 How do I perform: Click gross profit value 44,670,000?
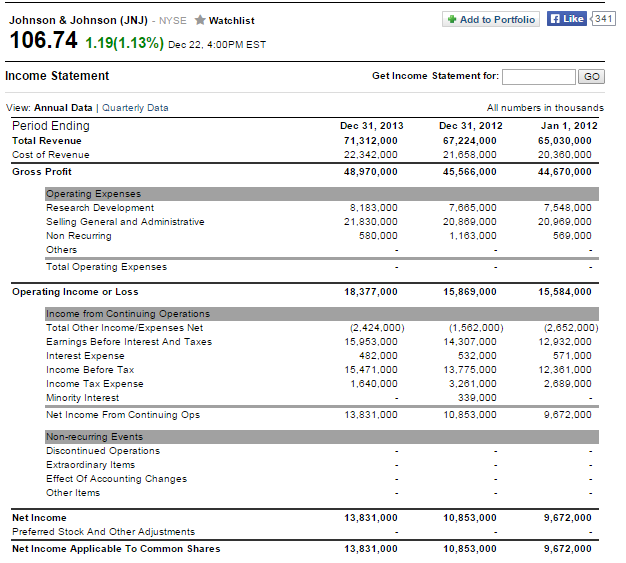[x=565, y=172]
